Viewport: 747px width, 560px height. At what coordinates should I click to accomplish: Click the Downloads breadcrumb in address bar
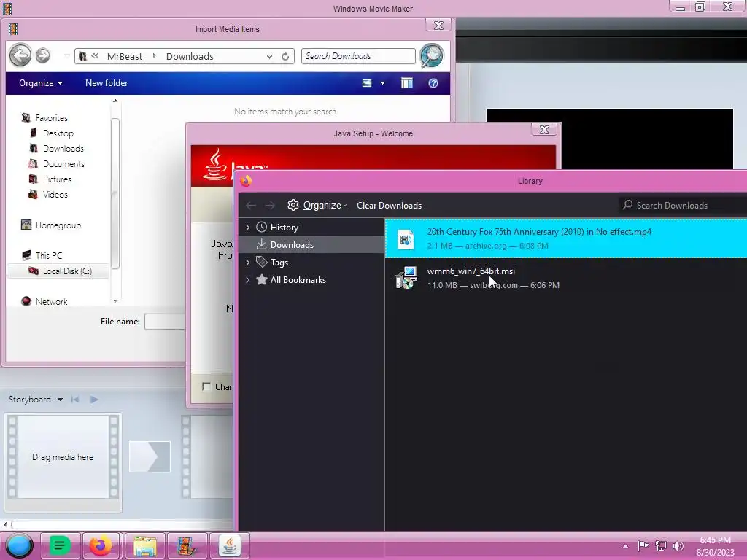[190, 56]
